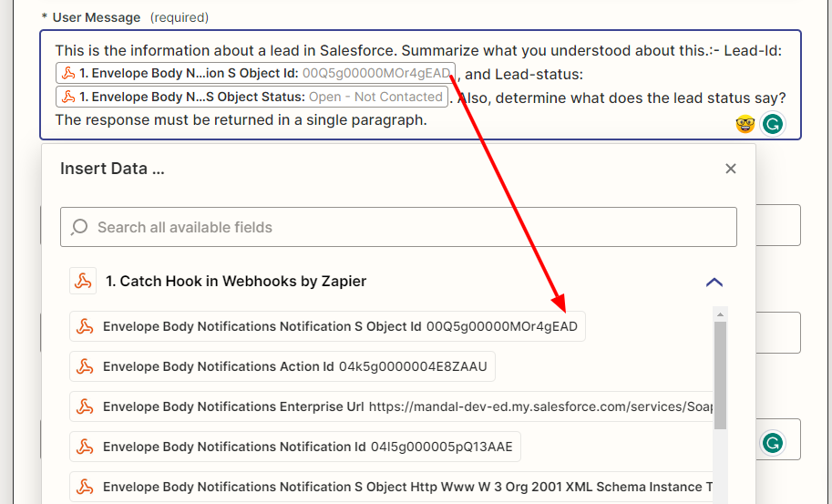
Task: Select S Object Http XML Schema Instance field
Action: coord(401,487)
